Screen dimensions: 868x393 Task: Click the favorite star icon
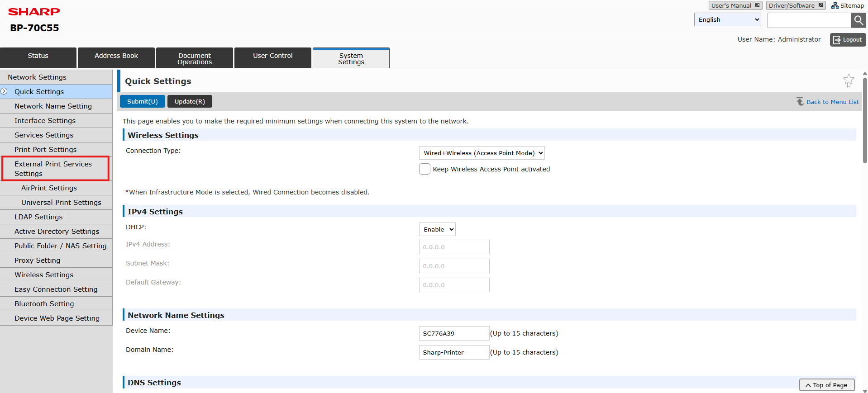(849, 80)
